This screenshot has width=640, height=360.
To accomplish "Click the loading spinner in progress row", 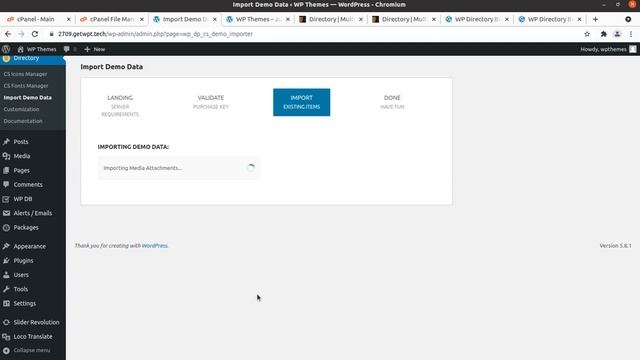I will (x=251, y=167).
